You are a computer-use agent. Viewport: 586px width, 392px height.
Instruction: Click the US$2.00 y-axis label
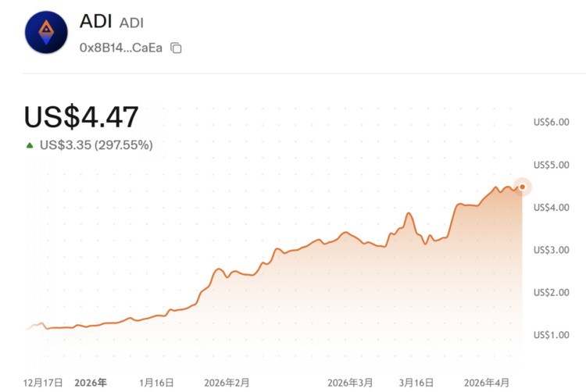click(551, 293)
